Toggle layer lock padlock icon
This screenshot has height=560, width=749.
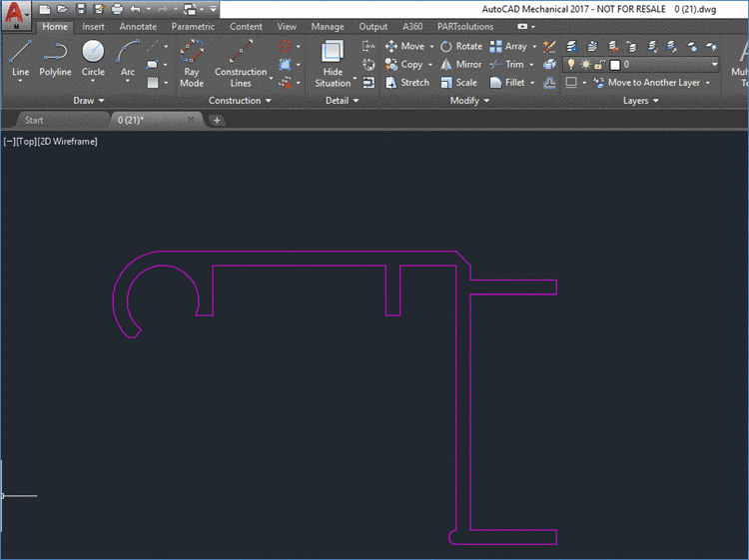(600, 64)
